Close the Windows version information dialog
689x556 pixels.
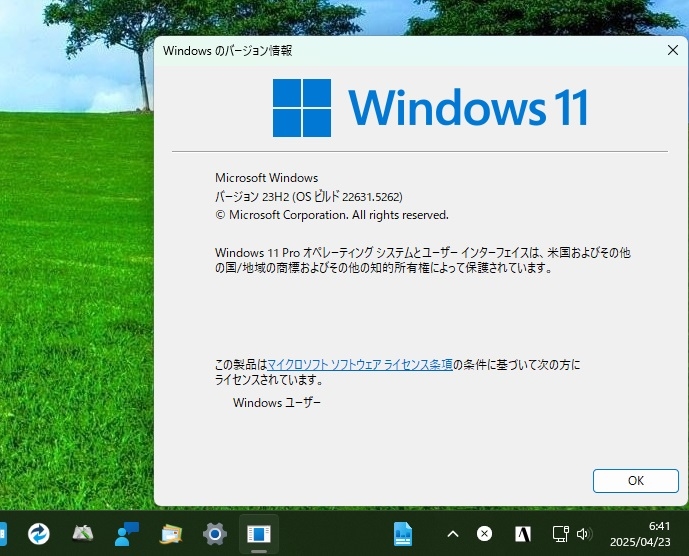pyautogui.click(x=673, y=51)
